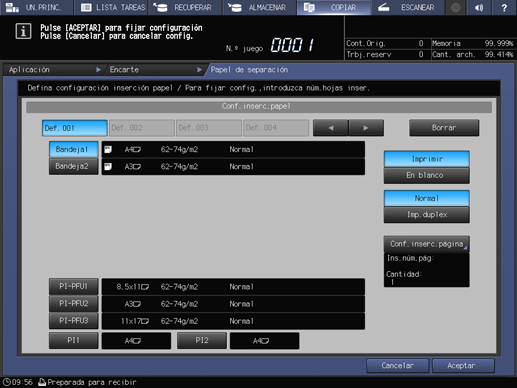
Task: Click the PI-PFU2 A3 paper row
Action: [x=233, y=304]
